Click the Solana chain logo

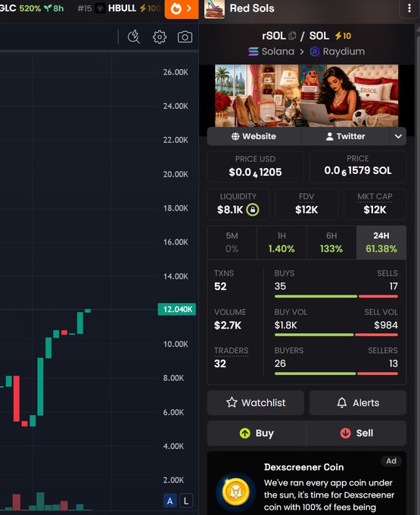(x=254, y=51)
